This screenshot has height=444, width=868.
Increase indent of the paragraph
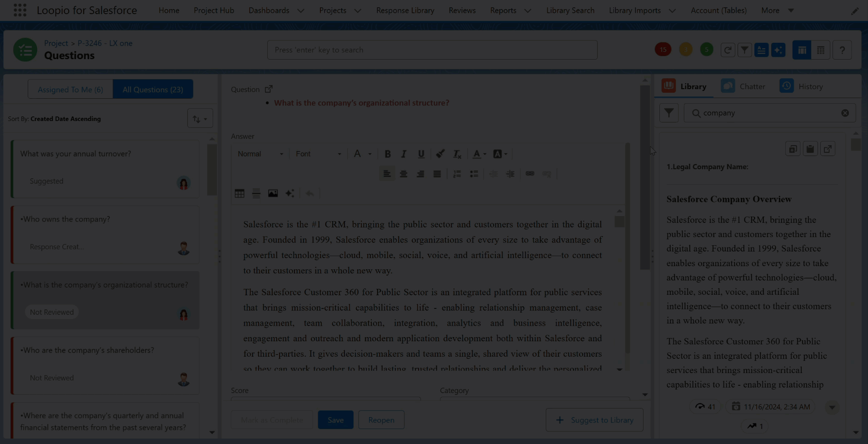click(x=510, y=174)
